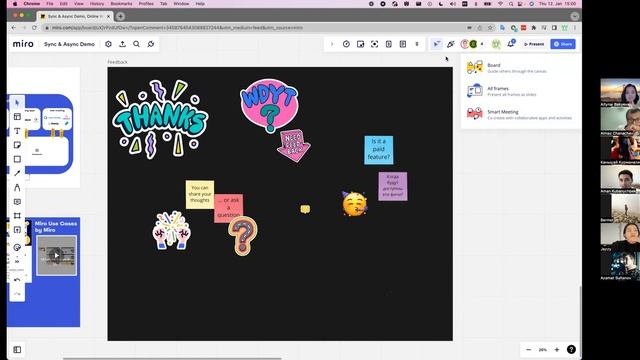640x360 pixels.
Task: Select the WDYT sticker
Action: (269, 105)
